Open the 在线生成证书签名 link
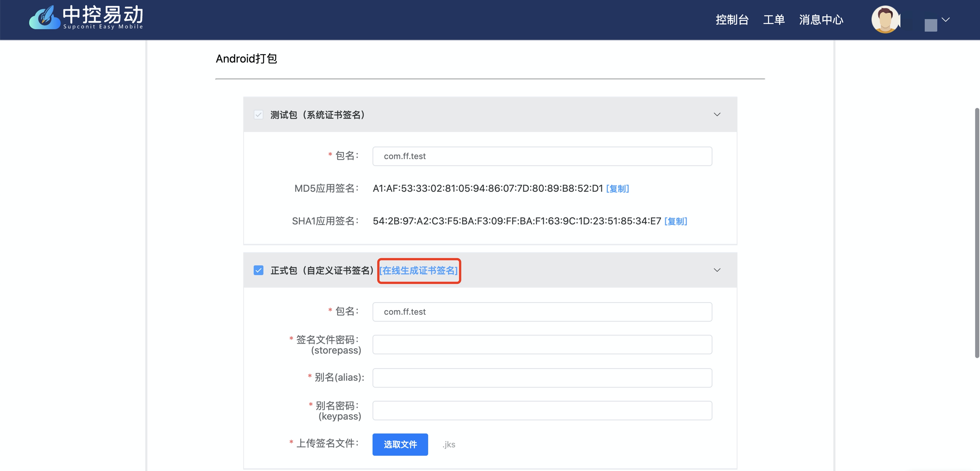980x471 pixels. (418, 270)
